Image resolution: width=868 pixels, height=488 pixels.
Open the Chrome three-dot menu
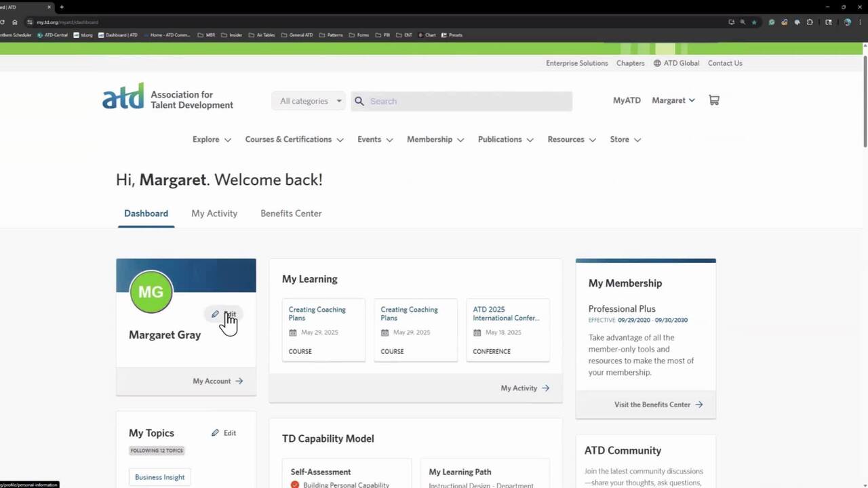(860, 22)
